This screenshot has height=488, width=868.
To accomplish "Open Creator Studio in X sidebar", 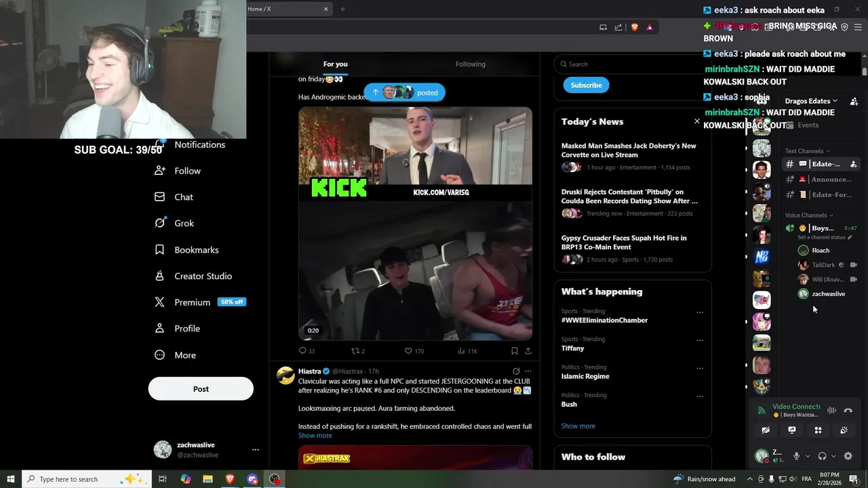I will 193,276.
